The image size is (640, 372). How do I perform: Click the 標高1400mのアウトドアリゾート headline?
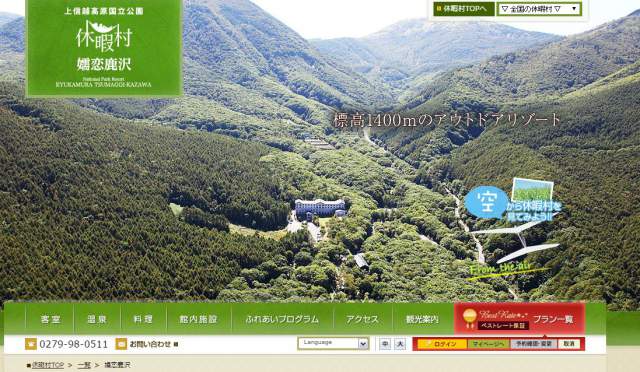click(x=447, y=120)
